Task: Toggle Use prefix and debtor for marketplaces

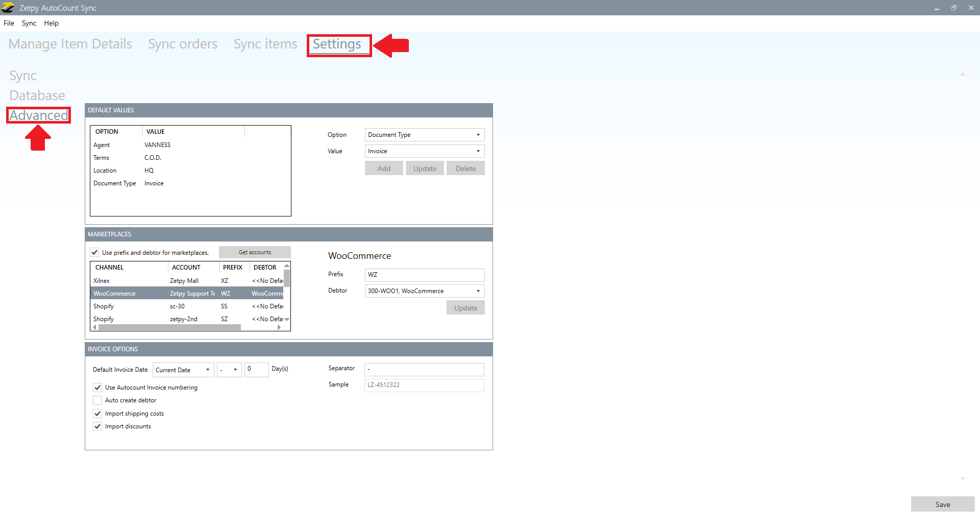Action: click(x=94, y=252)
